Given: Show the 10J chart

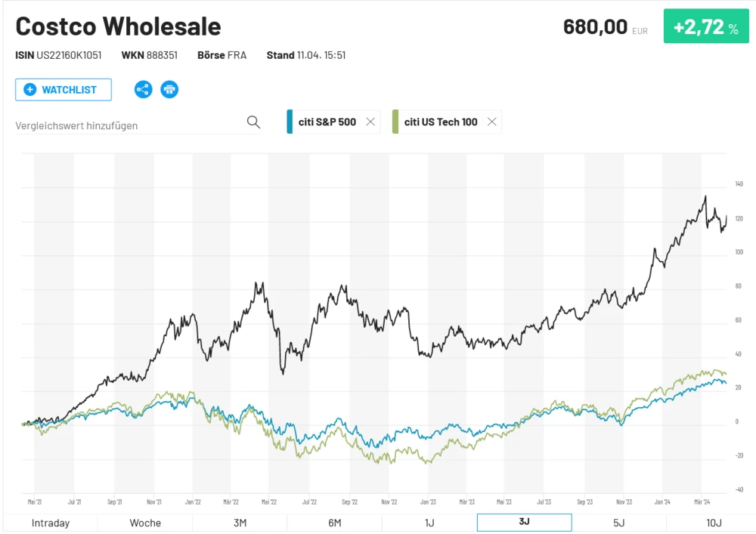Looking at the screenshot, I should pyautogui.click(x=714, y=522).
